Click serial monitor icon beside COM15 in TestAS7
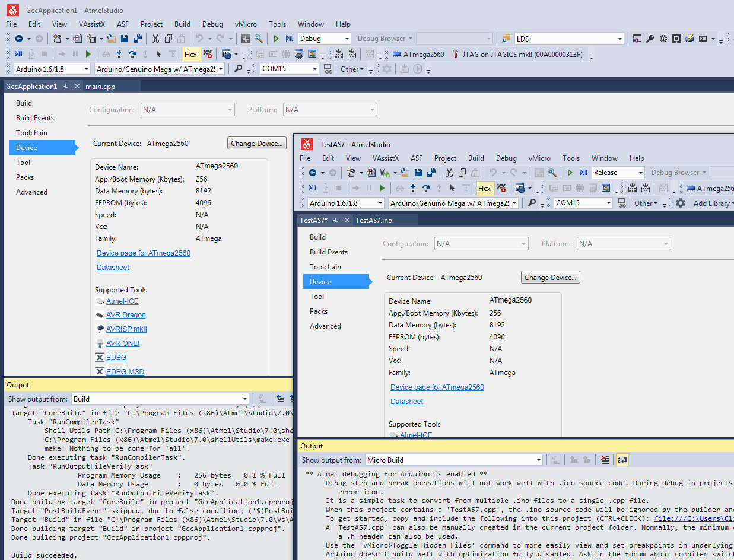Image resolution: width=734 pixels, height=560 pixels. pos(621,203)
